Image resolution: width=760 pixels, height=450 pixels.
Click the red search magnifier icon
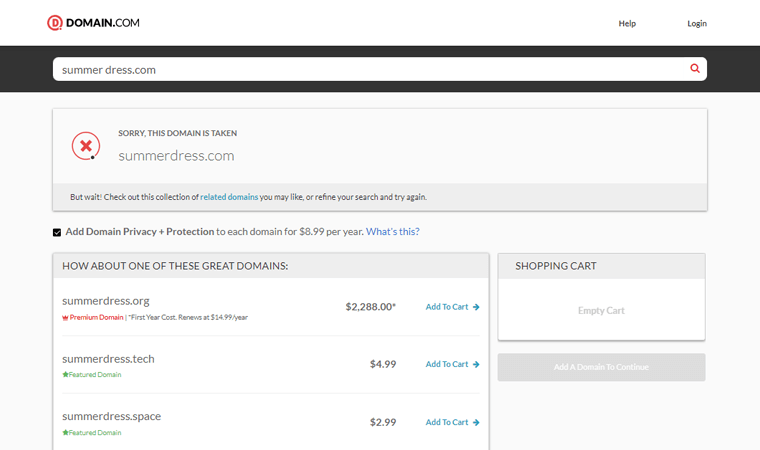click(x=695, y=69)
